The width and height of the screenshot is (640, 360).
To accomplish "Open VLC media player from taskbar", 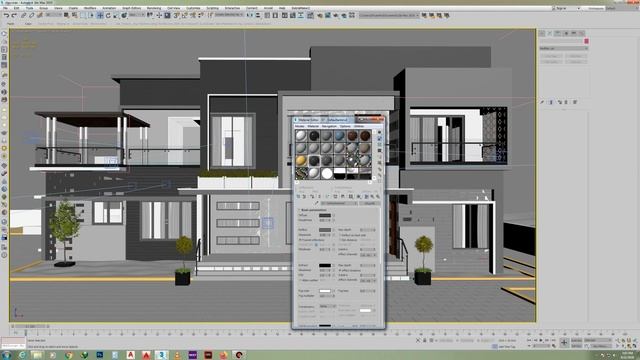I will pos(177,355).
